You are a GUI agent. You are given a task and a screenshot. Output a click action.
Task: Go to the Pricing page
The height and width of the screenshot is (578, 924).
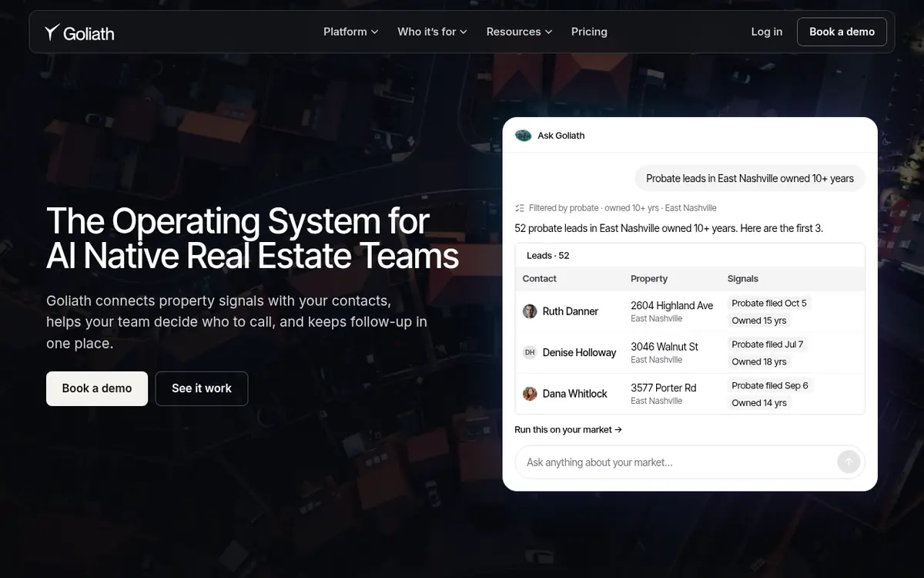click(589, 32)
